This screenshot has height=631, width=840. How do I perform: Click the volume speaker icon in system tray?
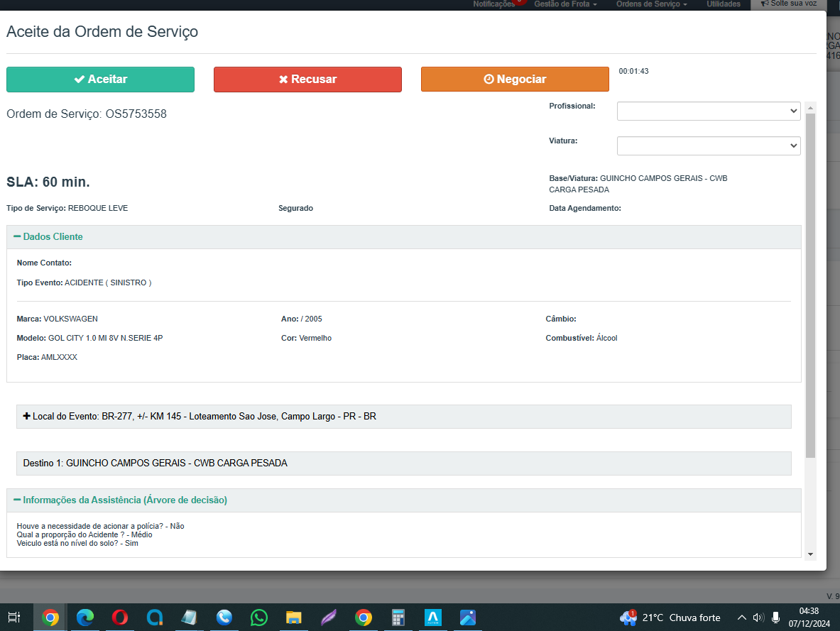pos(758,618)
